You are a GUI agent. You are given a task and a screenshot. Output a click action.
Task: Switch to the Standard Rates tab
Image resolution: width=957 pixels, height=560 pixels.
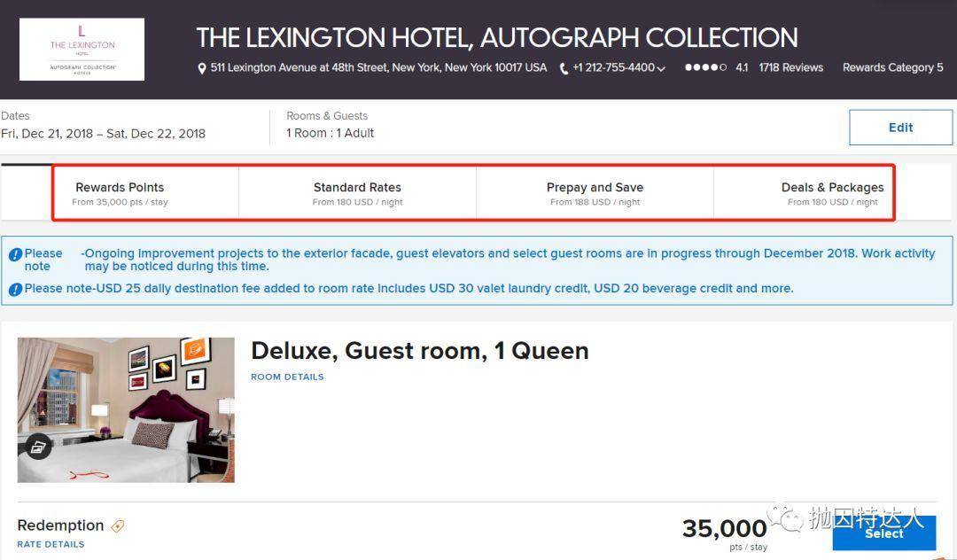pyautogui.click(x=357, y=193)
